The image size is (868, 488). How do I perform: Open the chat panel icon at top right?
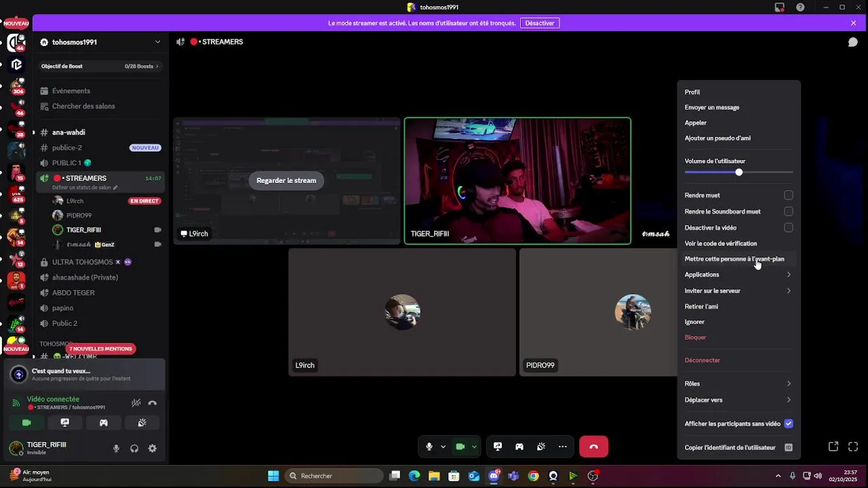[x=852, y=42]
